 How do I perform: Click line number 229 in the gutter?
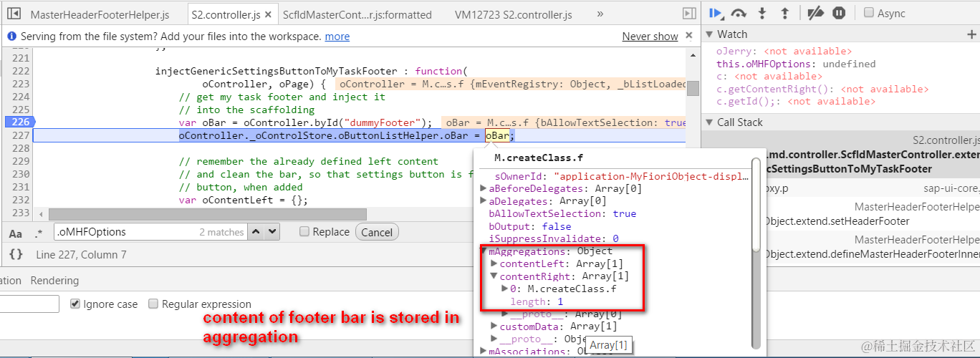tap(21, 162)
